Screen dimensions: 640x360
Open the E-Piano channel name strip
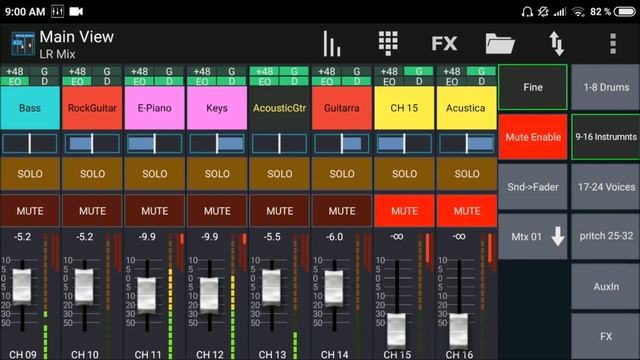tap(155, 108)
